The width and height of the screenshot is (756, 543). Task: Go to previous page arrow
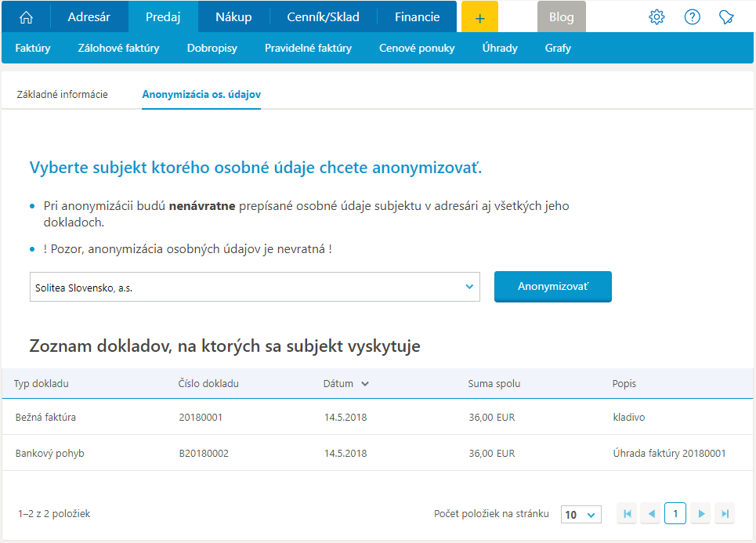[651, 514]
